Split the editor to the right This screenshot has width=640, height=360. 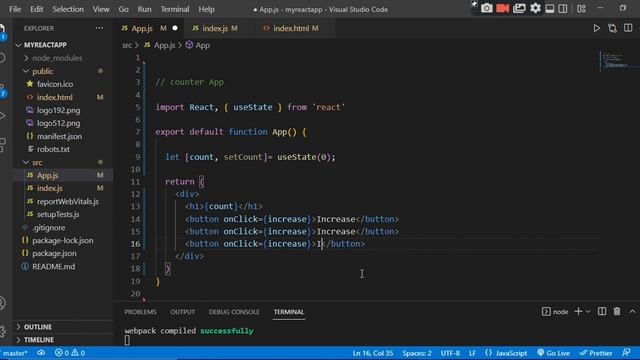(628, 28)
